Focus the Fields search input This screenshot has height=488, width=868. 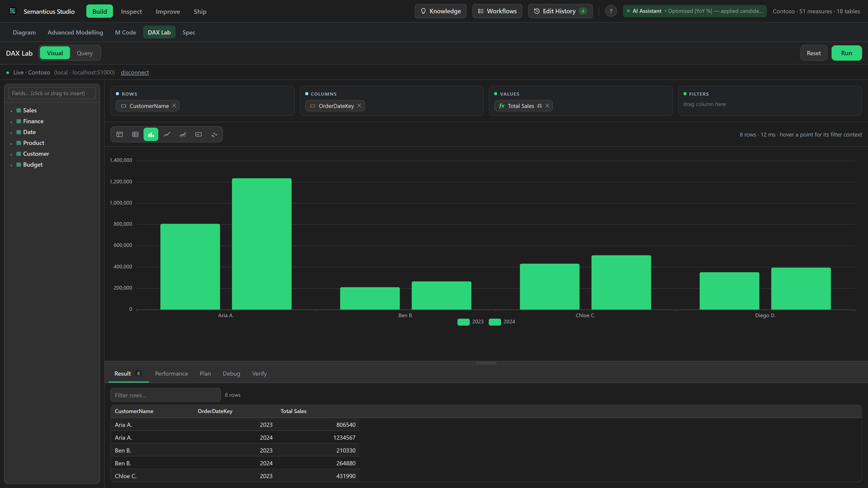tap(52, 93)
